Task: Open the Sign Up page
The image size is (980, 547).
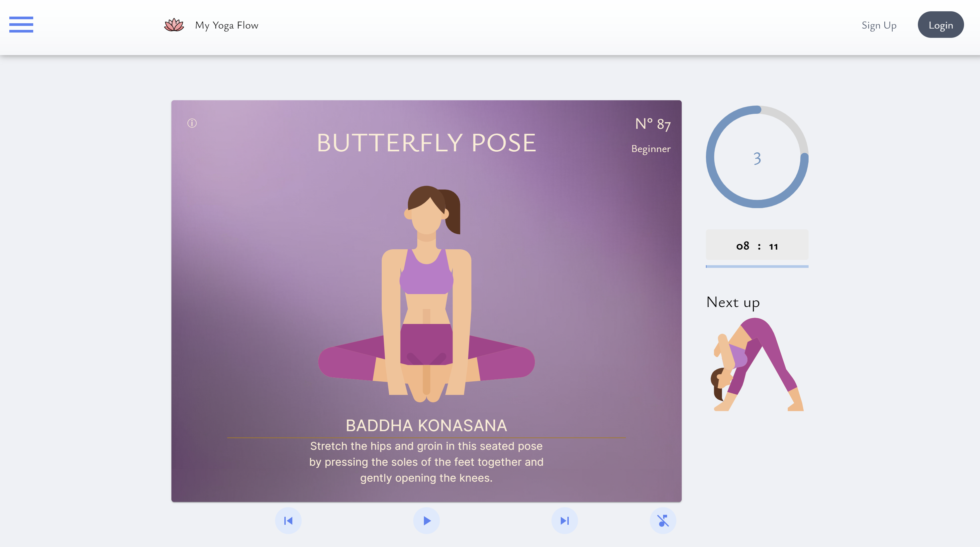Action: (x=879, y=26)
